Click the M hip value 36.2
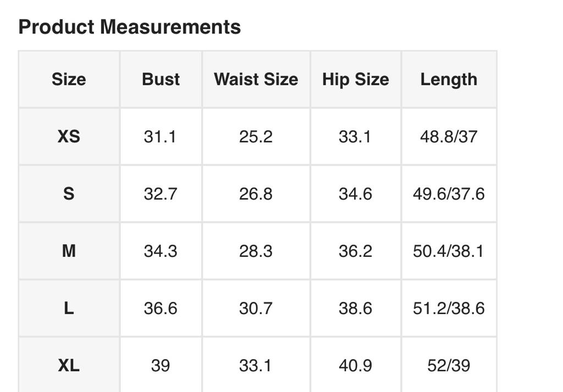This screenshot has width=563, height=392. click(x=355, y=251)
